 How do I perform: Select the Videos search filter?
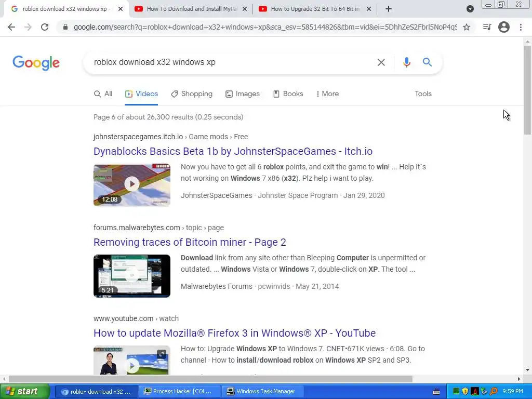(x=141, y=94)
